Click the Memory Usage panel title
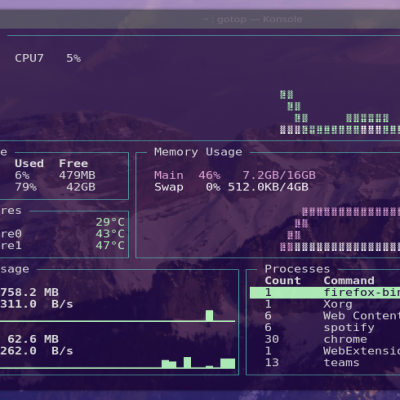 198,152
